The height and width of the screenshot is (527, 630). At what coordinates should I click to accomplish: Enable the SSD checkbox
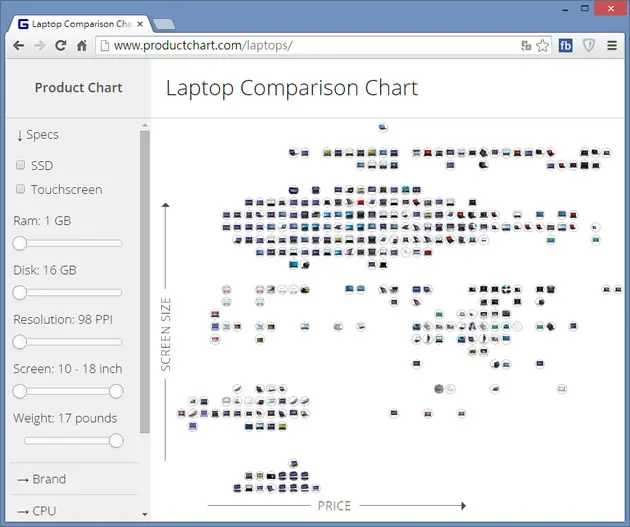click(x=20, y=165)
